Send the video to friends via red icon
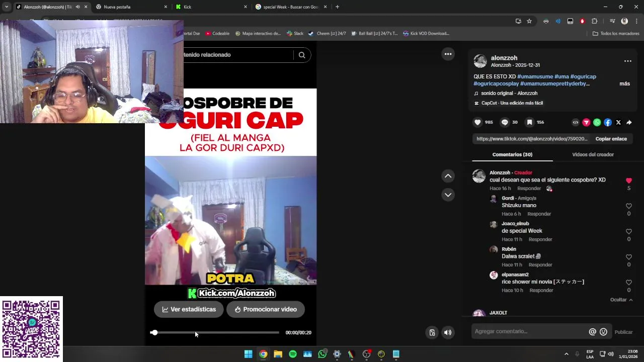644x362 pixels. (x=586, y=122)
